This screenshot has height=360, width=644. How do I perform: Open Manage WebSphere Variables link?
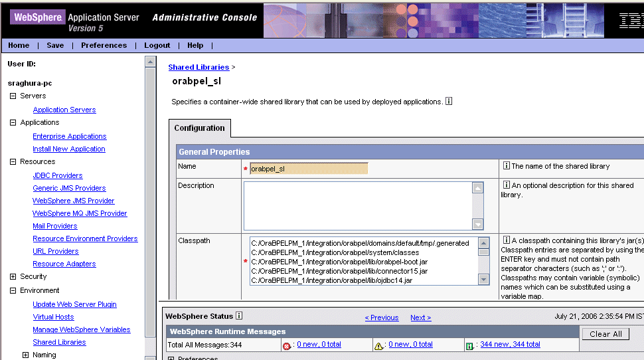point(81,329)
